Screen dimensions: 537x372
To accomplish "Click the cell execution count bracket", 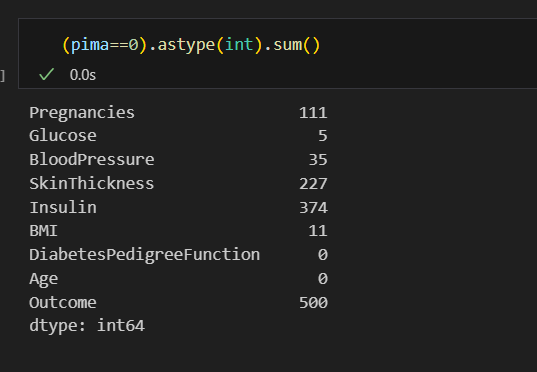I will 2,76.
